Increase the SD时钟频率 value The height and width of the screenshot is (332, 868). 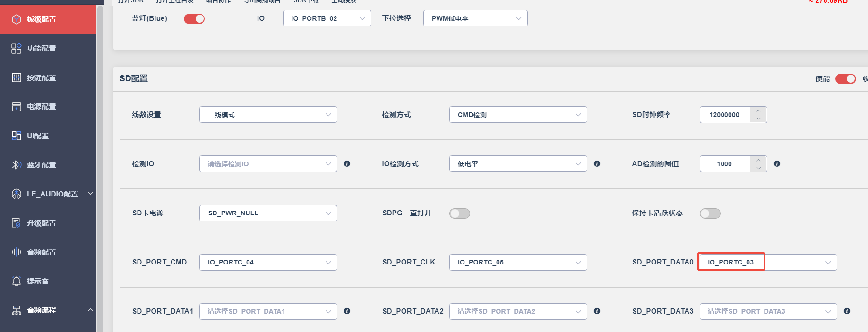click(x=758, y=111)
